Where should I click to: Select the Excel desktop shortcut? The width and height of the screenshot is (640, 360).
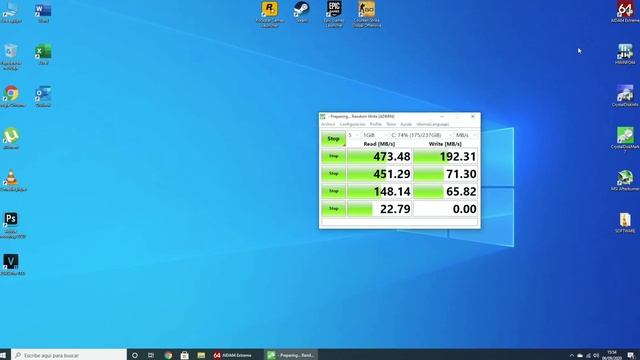(x=43, y=55)
